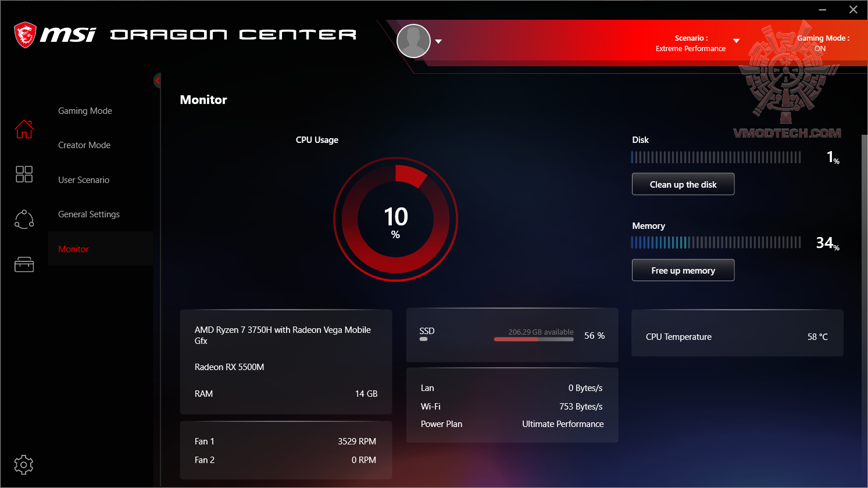Viewport: 868px width, 488px height.
Task: Select Gaming Mode in the side menu
Action: click(85, 111)
